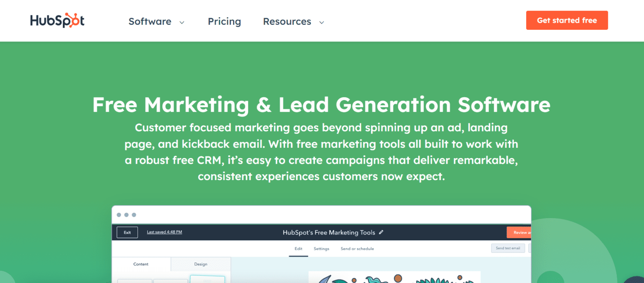The image size is (644, 283).
Task: Go to the Pricing page
Action: 224,22
